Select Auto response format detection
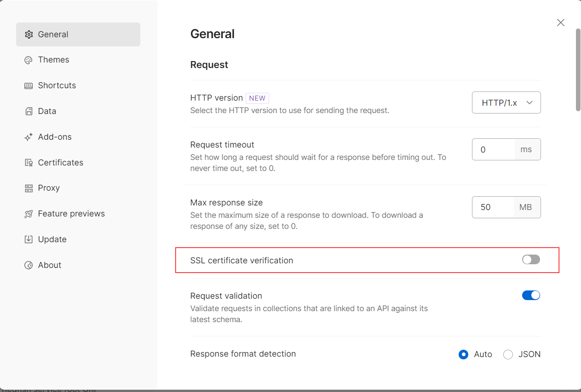581x392 pixels. tap(463, 354)
